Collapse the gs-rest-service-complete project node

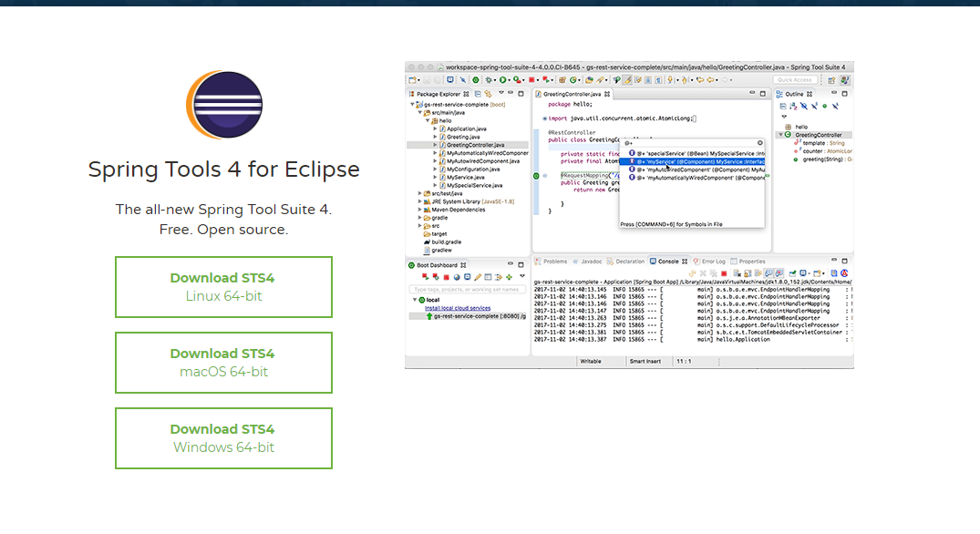[412, 104]
